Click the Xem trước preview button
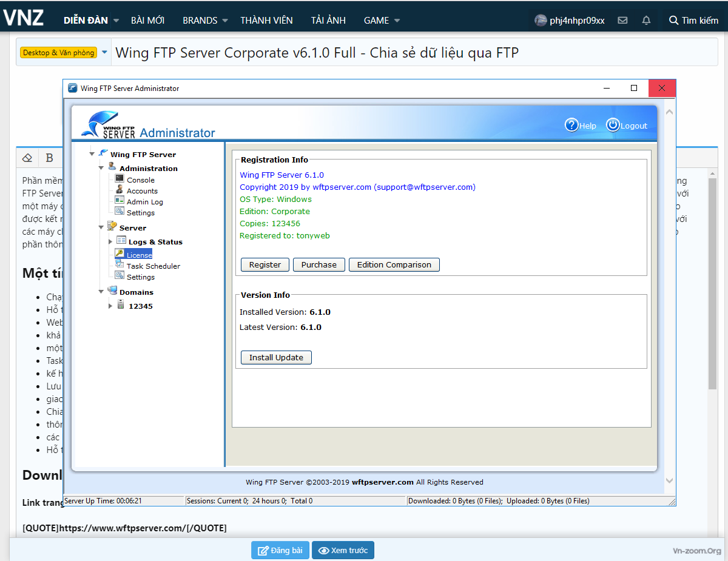The width and height of the screenshot is (728, 561). pyautogui.click(x=343, y=550)
